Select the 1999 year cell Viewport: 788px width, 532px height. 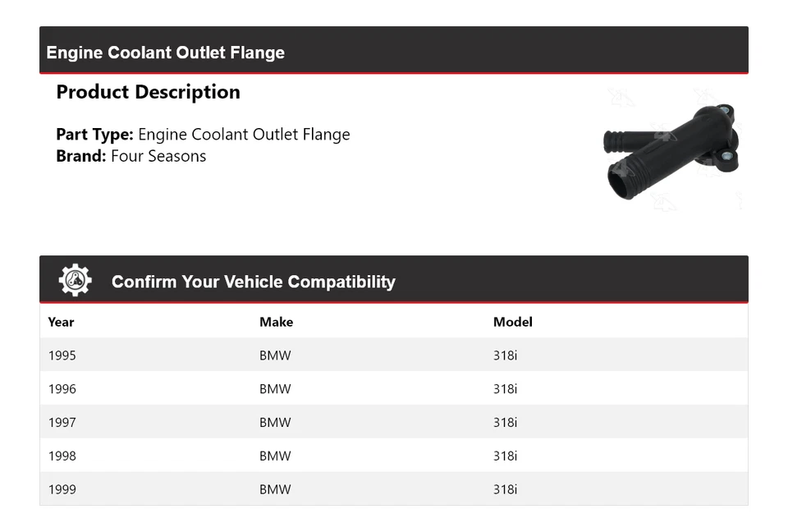62,489
